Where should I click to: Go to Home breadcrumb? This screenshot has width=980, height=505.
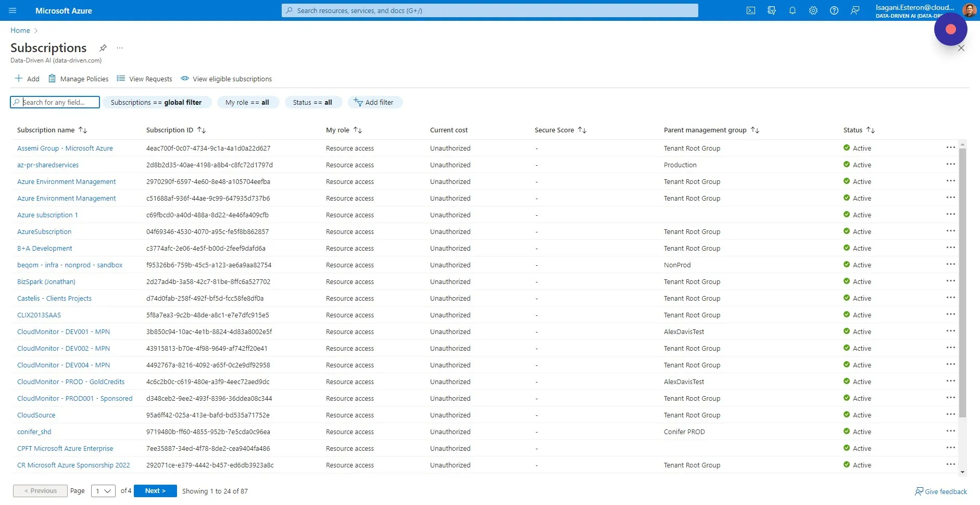[20, 30]
